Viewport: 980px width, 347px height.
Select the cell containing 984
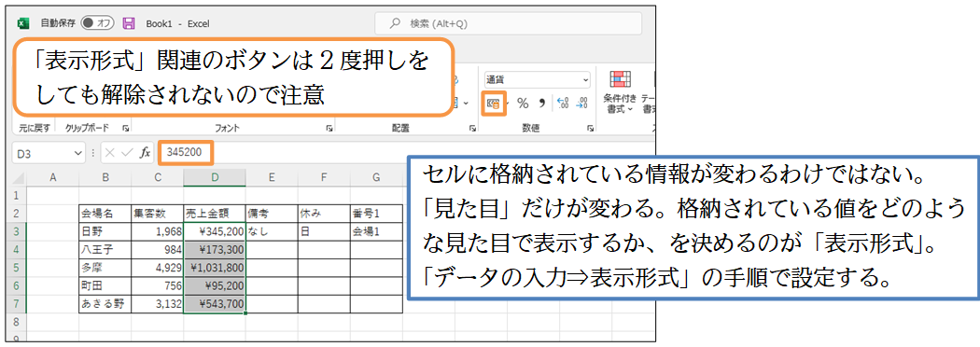pyautogui.click(x=158, y=249)
